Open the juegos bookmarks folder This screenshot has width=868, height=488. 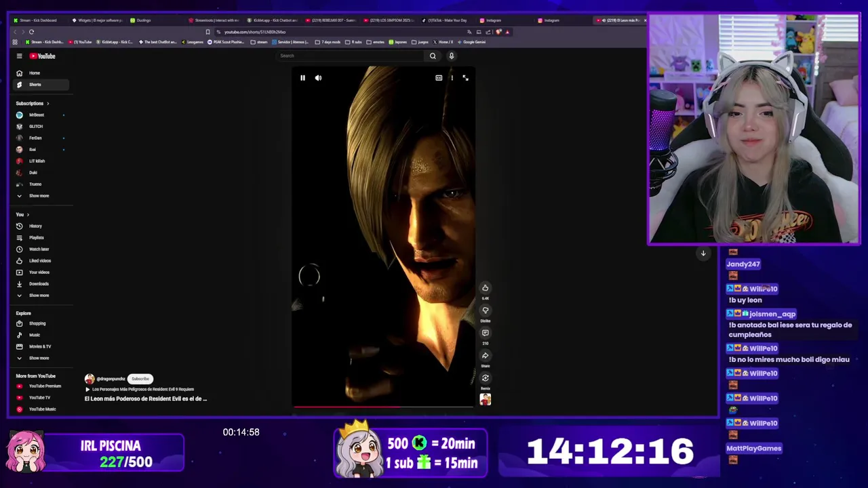420,42
